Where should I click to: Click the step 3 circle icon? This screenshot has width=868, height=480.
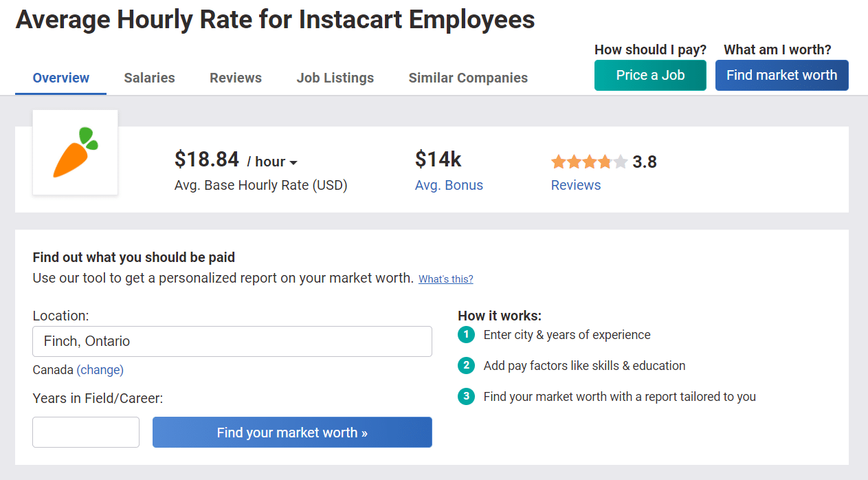pyautogui.click(x=467, y=397)
